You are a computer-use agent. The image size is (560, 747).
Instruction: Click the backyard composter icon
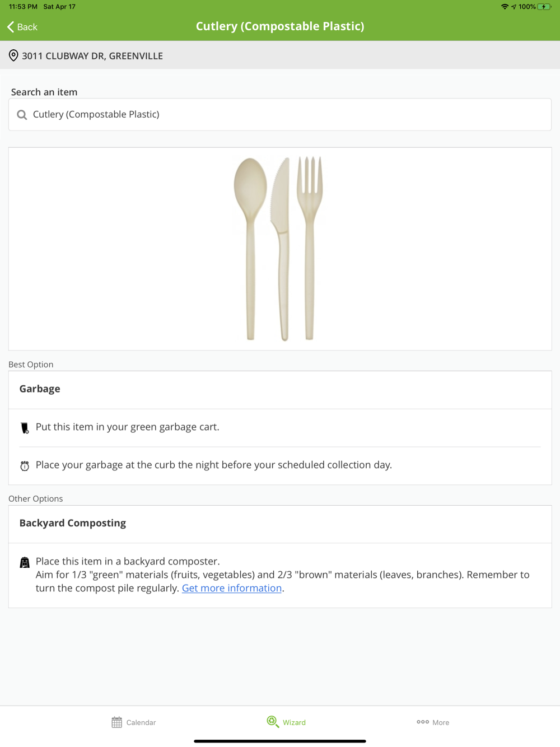pos(25,563)
